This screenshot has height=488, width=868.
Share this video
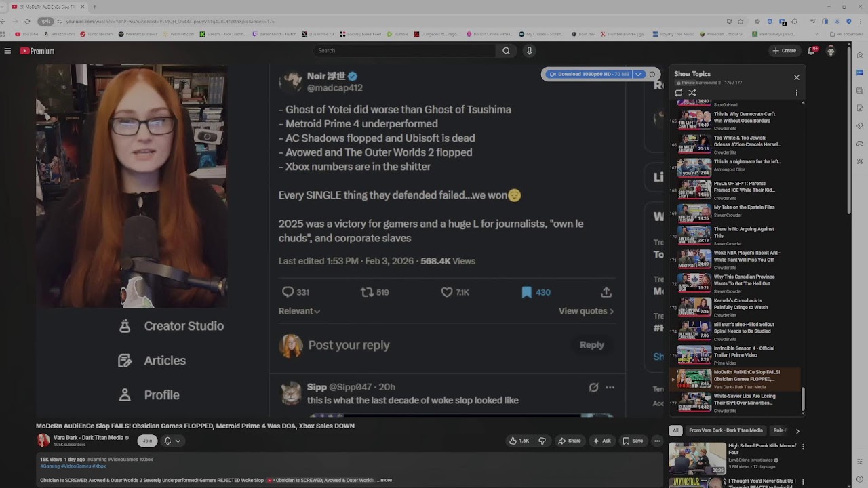pyautogui.click(x=570, y=441)
